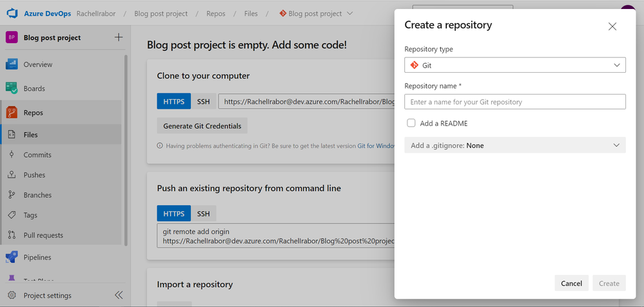
Task: Click the Import a repository heading
Action: tap(195, 284)
